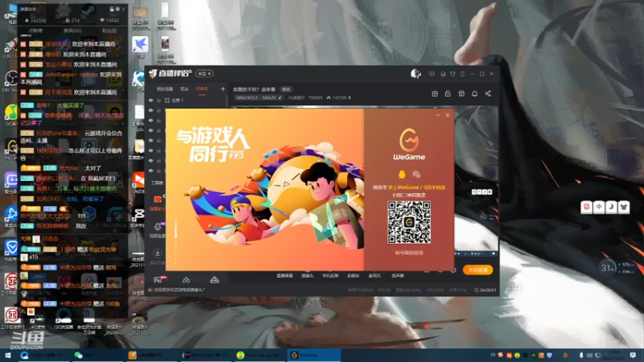Click the red toolbox icon below 工具箱 label
Image resolution: width=644 pixels, height=362 pixels.
pyautogui.click(x=157, y=200)
